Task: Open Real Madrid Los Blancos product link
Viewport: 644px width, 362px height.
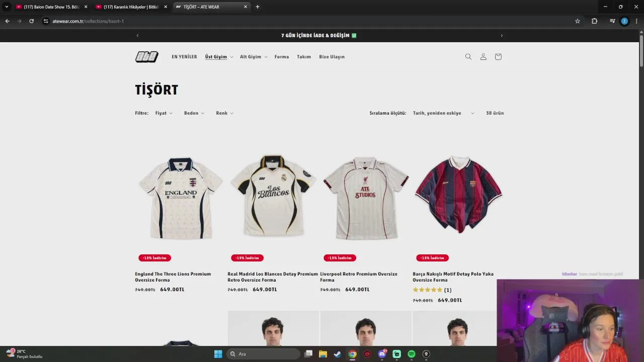Action: [272, 277]
